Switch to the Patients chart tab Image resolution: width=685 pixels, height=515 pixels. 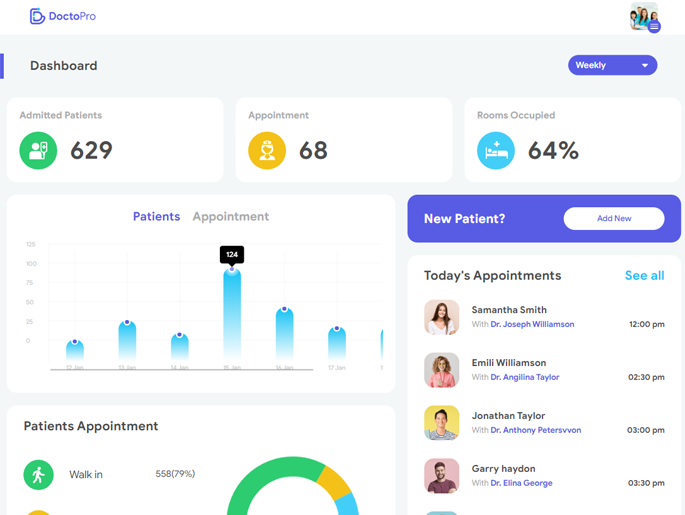click(156, 217)
